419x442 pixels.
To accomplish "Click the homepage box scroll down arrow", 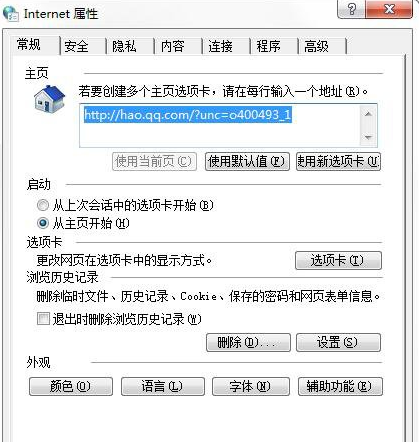I will (x=368, y=137).
